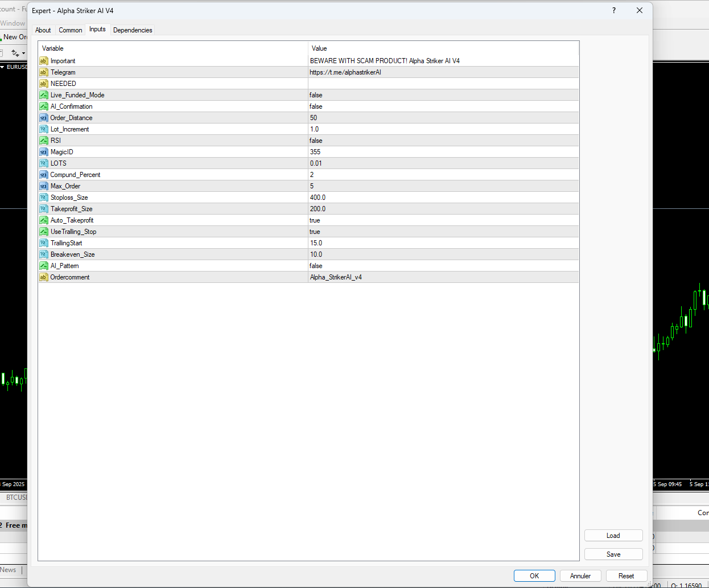Screen dimensions: 709x588
Task: Click the double type icon beside LOTS
Action: pos(43,163)
